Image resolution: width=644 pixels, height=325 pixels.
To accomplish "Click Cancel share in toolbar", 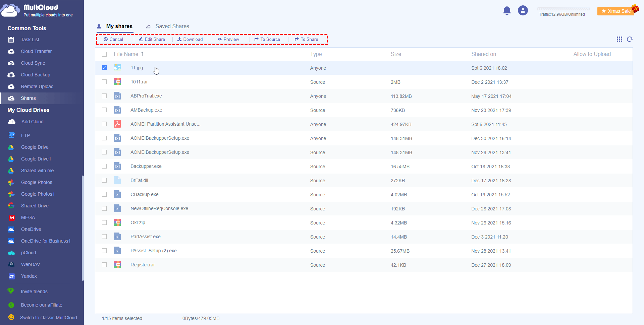I will pos(113,39).
